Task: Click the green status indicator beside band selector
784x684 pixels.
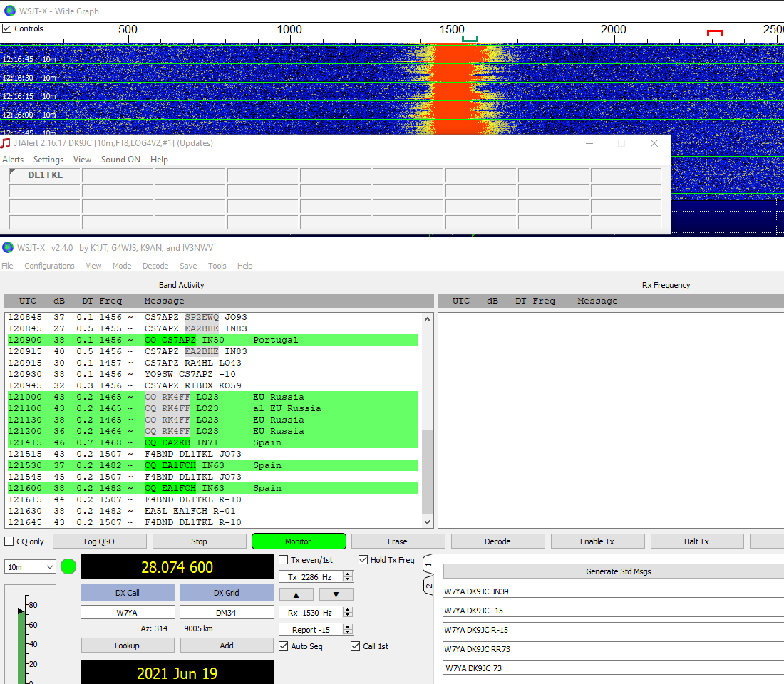Action: (68, 566)
